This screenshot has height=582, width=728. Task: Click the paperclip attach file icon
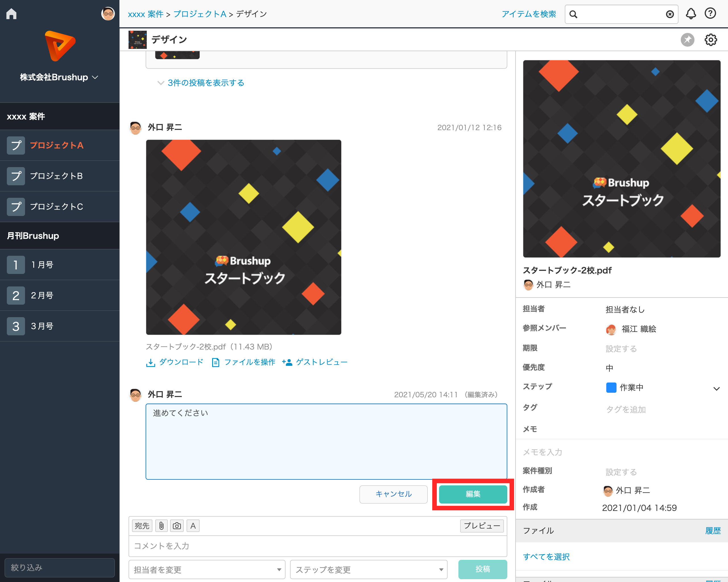tap(162, 526)
